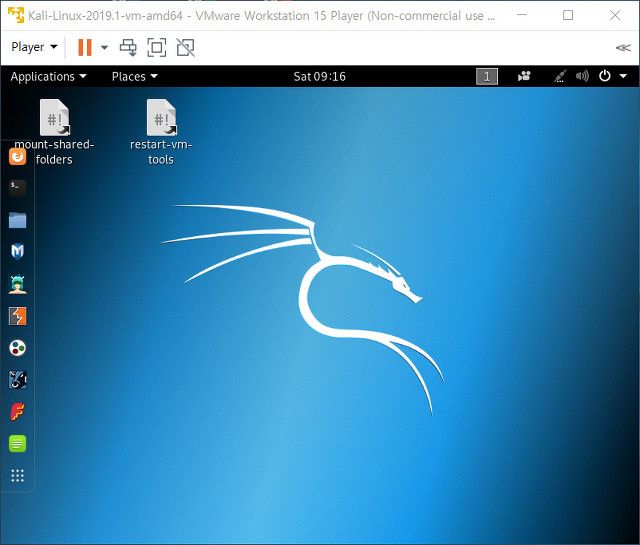Open Firefox from the Kali dock

(18, 156)
